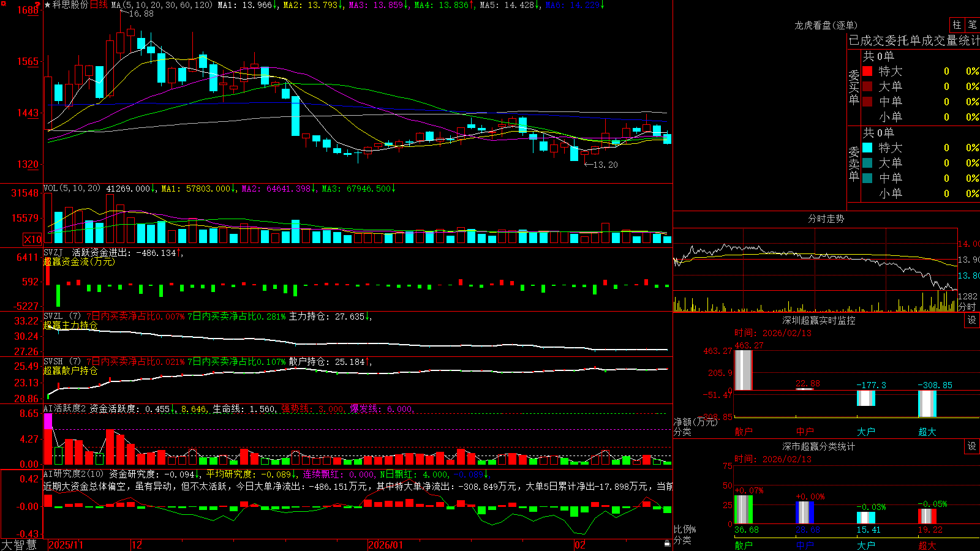980x551 pixels.
Task: Click the 12 month marker on the date axis
Action: click(137, 545)
